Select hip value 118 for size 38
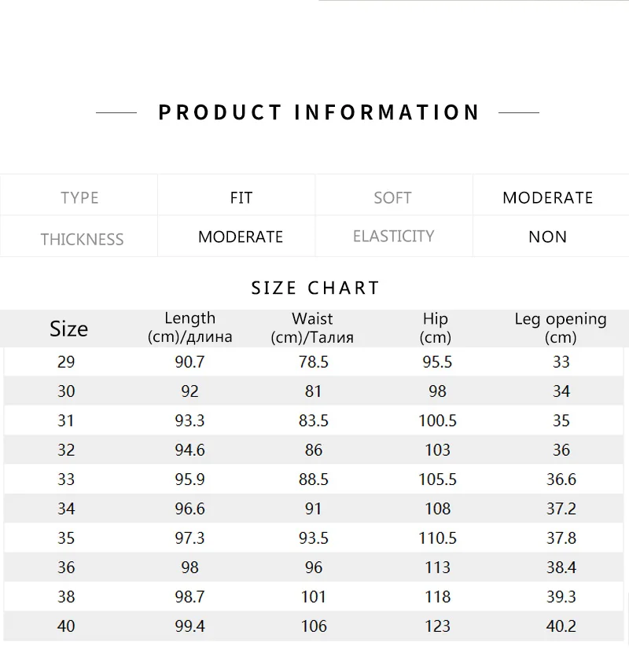This screenshot has height=672, width=629. click(x=437, y=597)
